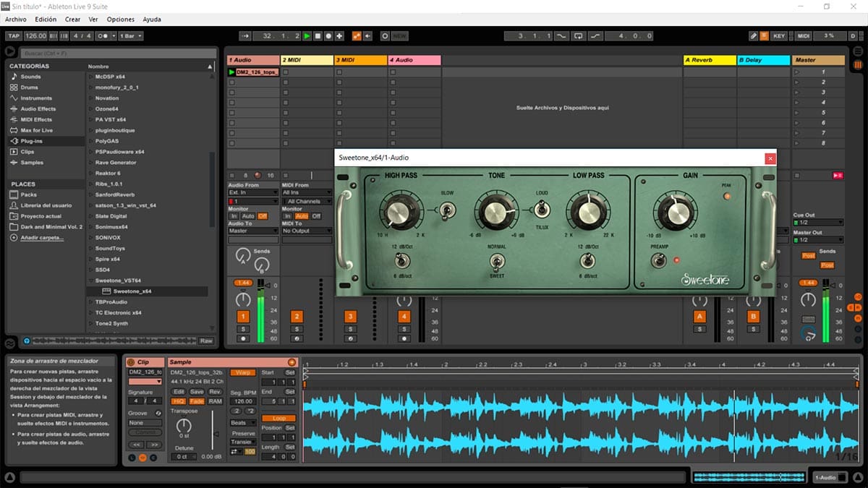Click the transport Play button
This screenshot has height=488, width=868.
pyautogui.click(x=307, y=35)
